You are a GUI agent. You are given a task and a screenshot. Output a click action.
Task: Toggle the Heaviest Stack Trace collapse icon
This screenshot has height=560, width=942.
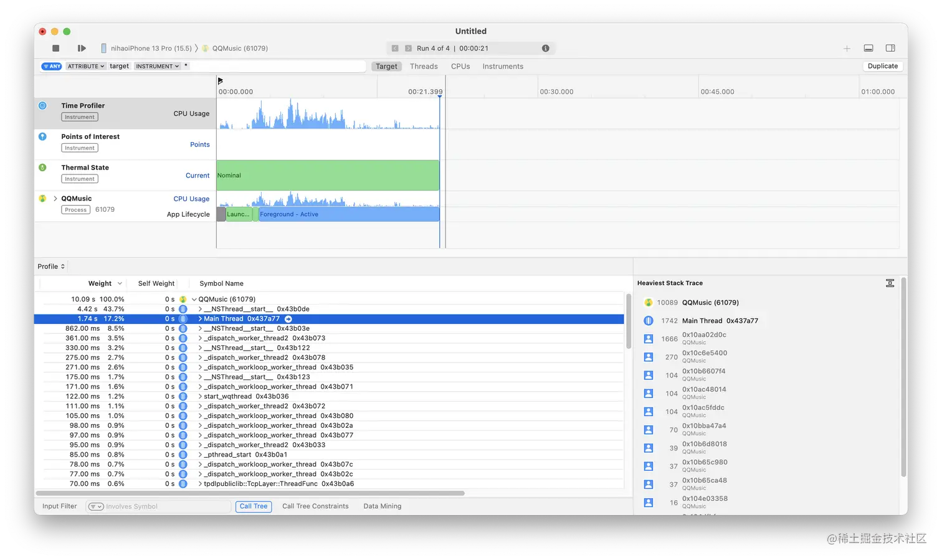(x=890, y=283)
